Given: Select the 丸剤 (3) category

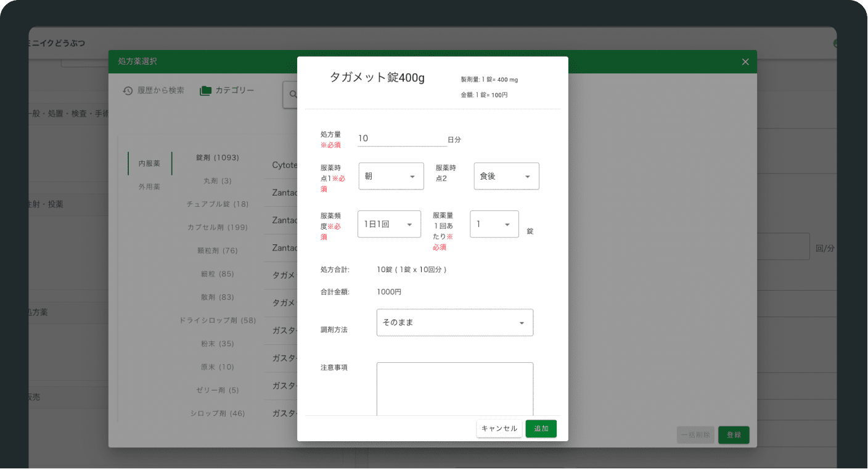Looking at the screenshot, I should click(218, 181).
